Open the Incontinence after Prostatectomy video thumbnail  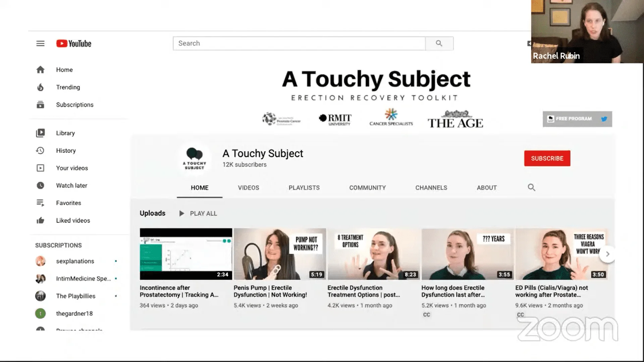point(186,254)
